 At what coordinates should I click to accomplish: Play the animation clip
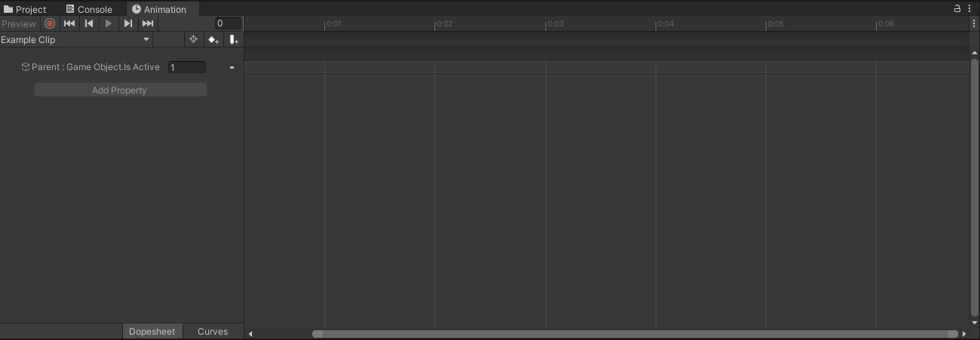click(x=109, y=23)
